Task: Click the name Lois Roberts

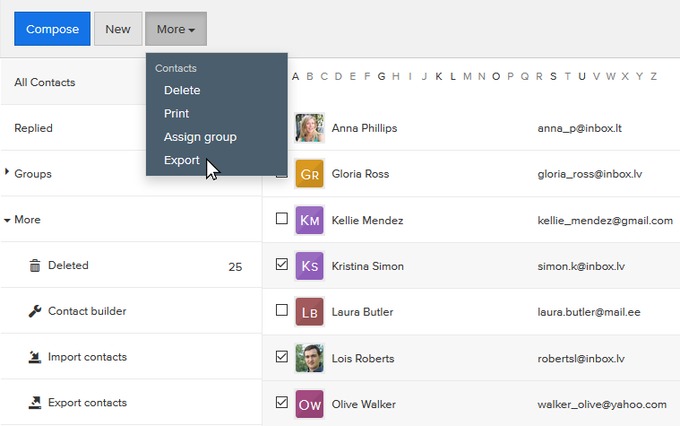Action: (363, 358)
